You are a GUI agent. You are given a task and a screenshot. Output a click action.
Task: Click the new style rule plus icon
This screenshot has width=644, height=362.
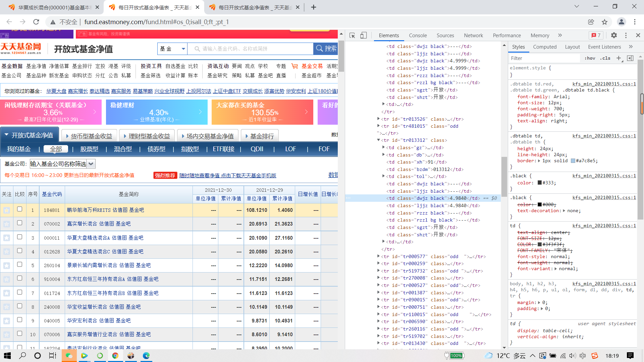(x=619, y=58)
